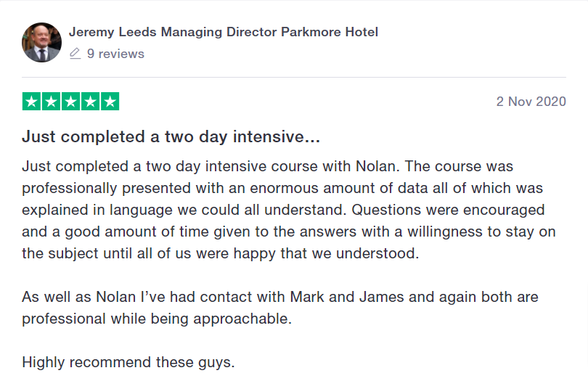Click the first green rating star
588x381 pixels.
(32, 102)
